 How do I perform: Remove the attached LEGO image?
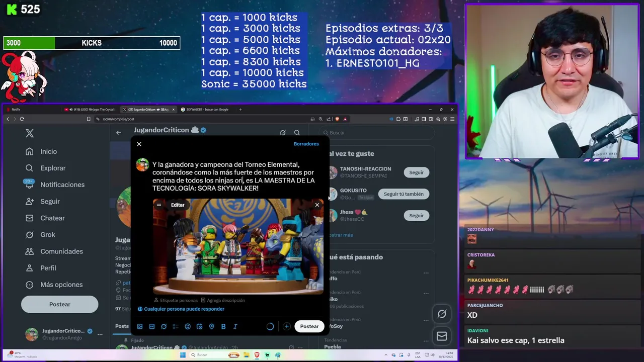(317, 205)
